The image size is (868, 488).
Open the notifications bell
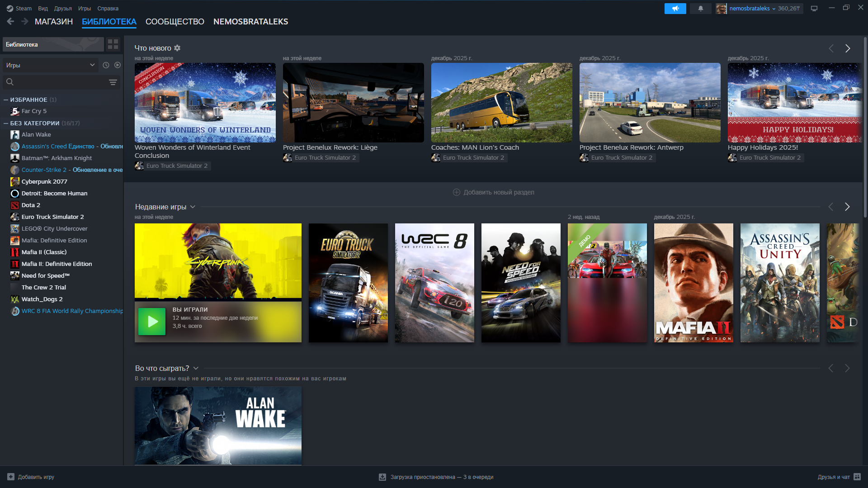click(700, 9)
